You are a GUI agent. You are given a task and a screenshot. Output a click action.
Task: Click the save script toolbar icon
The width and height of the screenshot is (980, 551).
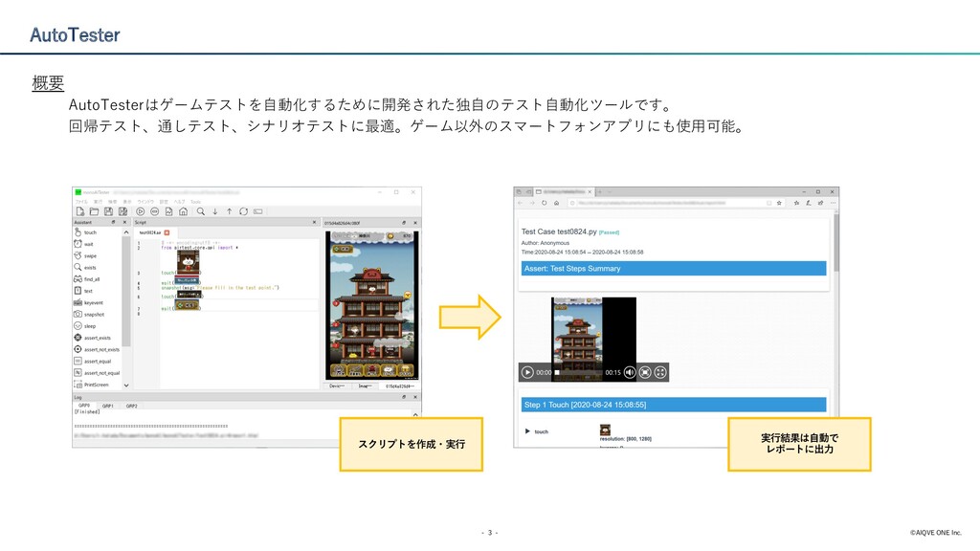point(108,211)
